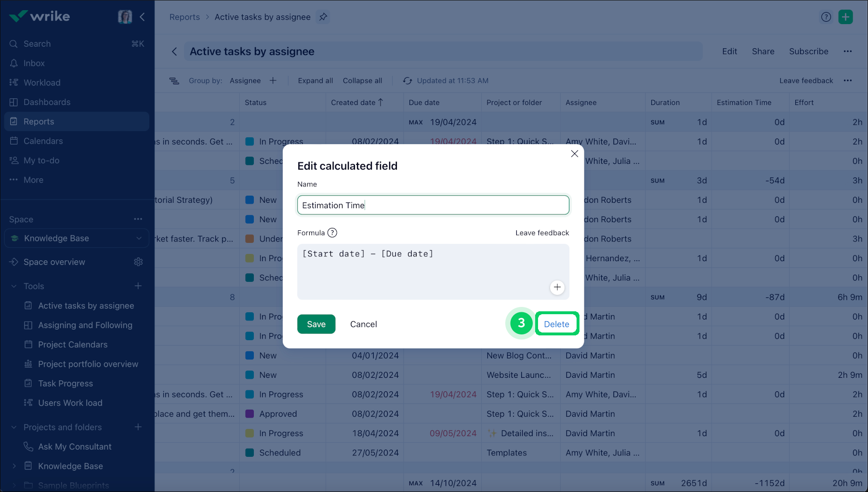The image size is (868, 492).
Task: Close the Edit calculated field dialog
Action: pos(574,154)
